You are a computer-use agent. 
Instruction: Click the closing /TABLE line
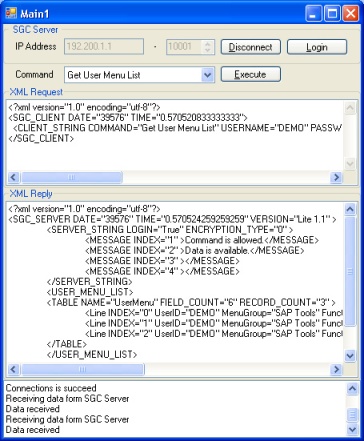click(x=67, y=344)
